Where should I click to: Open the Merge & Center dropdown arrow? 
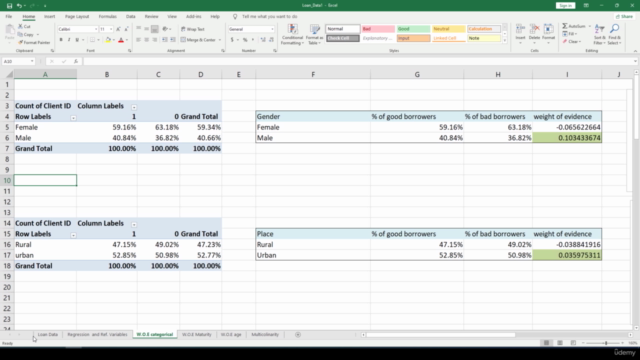220,40
